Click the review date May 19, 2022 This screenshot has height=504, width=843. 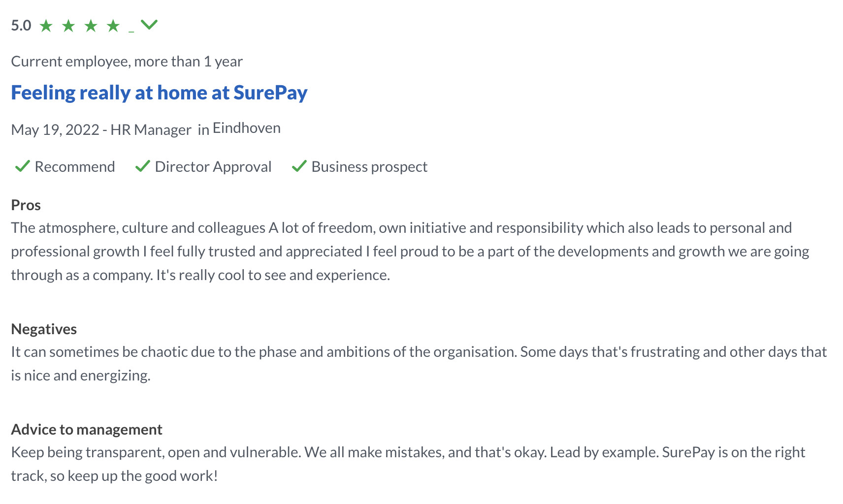(55, 129)
